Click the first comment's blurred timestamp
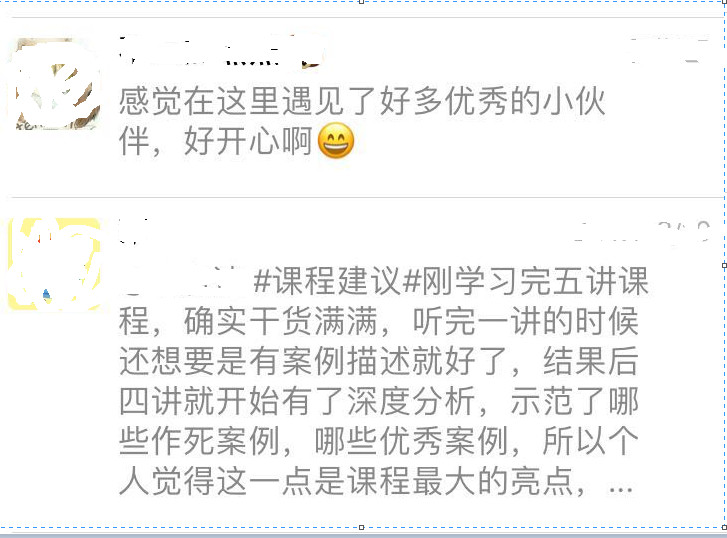727x538 pixels. (669, 50)
